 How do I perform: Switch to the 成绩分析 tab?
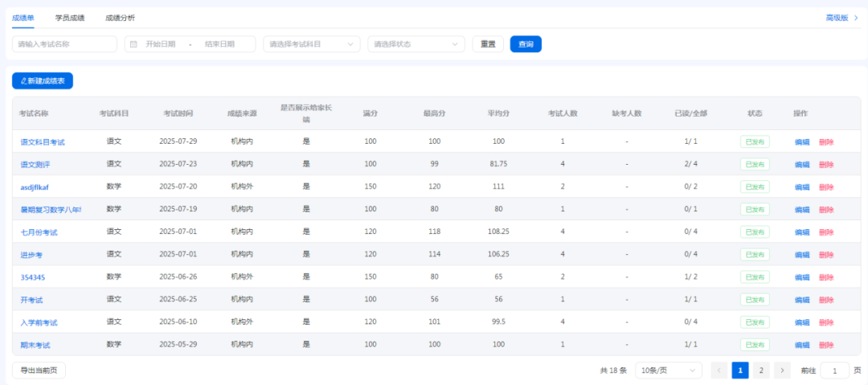click(120, 18)
